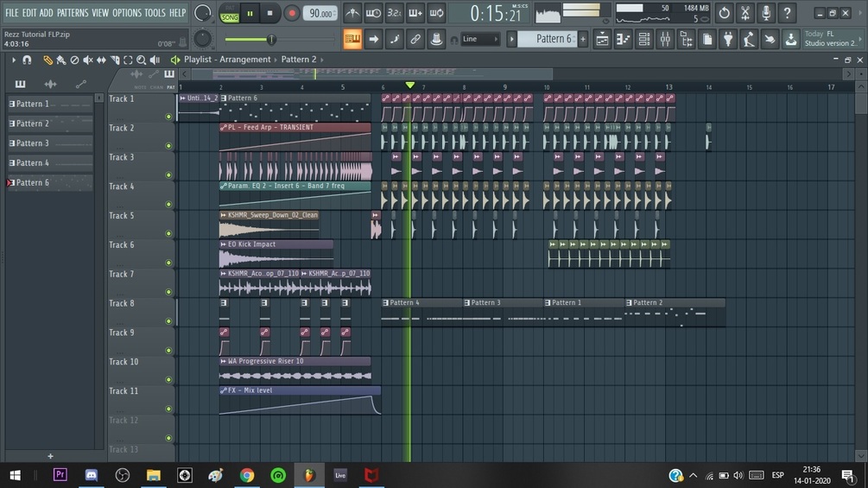
Task: Open the EDIT menu
Action: [29, 13]
